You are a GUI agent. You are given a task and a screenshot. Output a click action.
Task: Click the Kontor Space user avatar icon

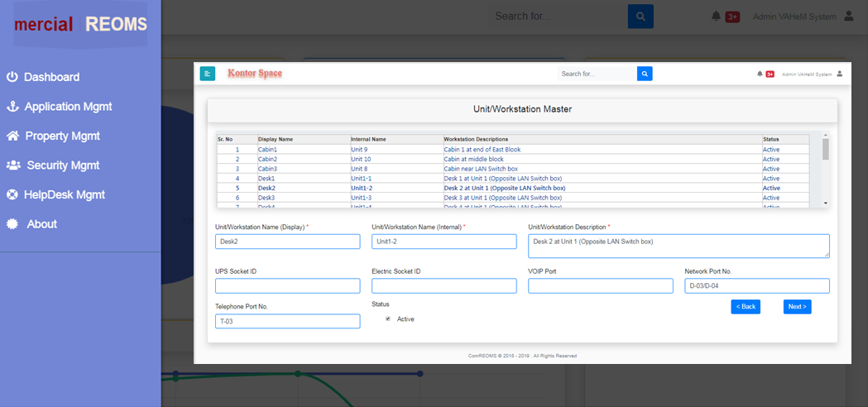pyautogui.click(x=840, y=74)
